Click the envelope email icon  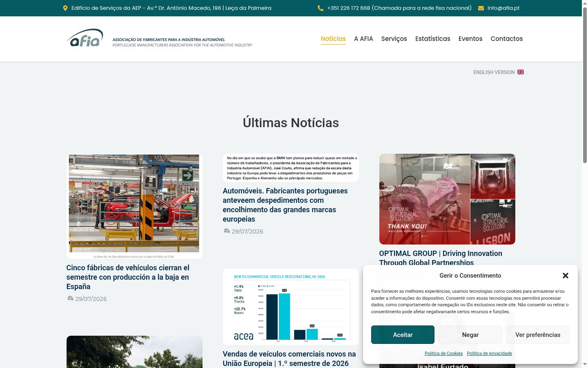coord(481,8)
